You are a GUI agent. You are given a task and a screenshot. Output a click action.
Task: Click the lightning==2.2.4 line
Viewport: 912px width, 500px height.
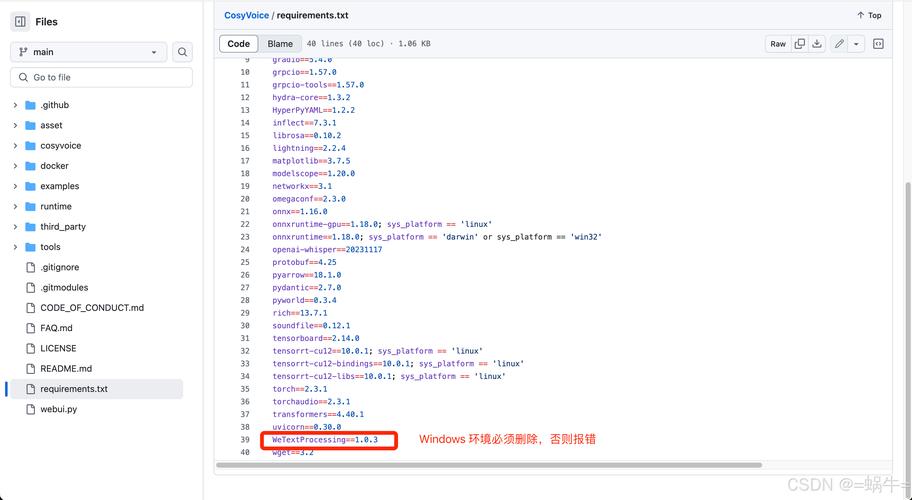click(x=309, y=148)
